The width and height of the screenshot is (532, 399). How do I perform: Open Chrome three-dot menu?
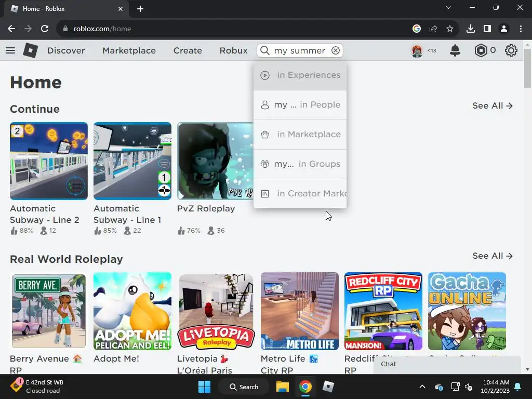pyautogui.click(x=521, y=29)
